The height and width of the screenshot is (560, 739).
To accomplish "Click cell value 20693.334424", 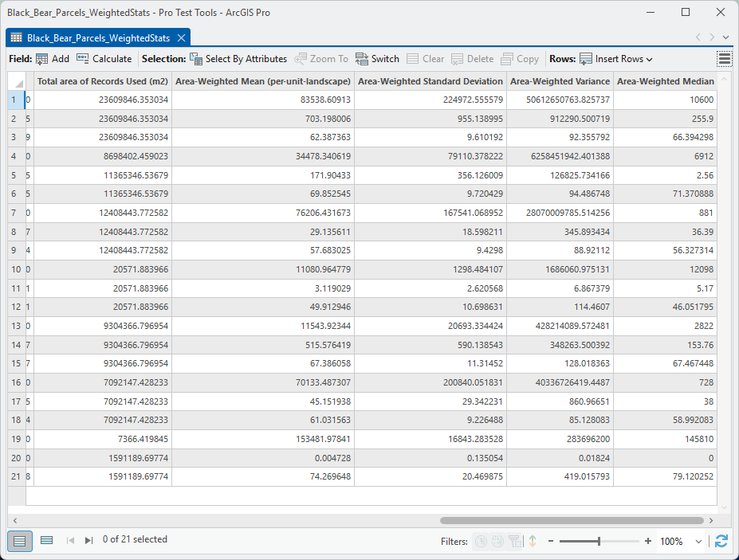I will click(x=430, y=326).
